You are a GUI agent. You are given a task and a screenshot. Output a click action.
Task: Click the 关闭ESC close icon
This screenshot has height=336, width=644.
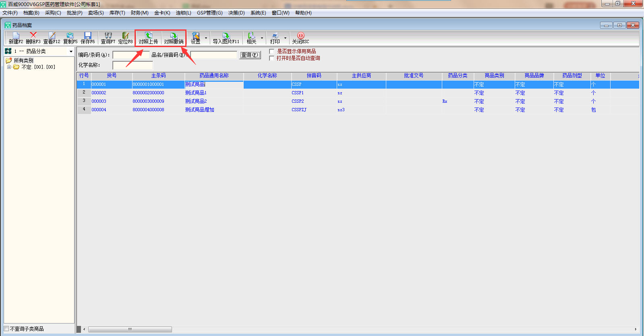click(x=300, y=36)
